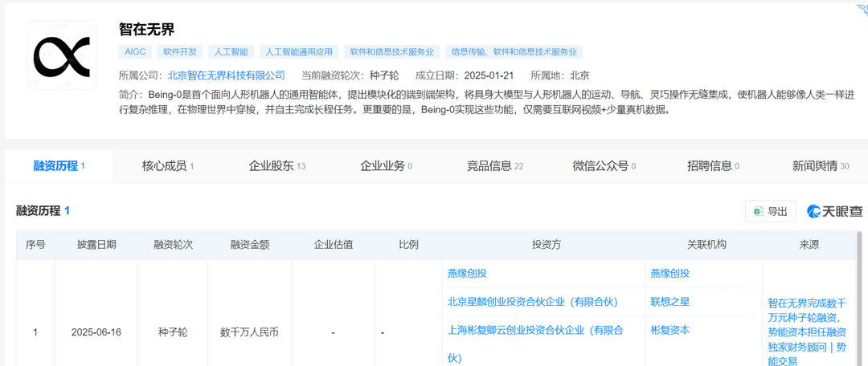Click the 软件和信息技术服务业 tag
Screen dimensions: 868x366
(391, 52)
